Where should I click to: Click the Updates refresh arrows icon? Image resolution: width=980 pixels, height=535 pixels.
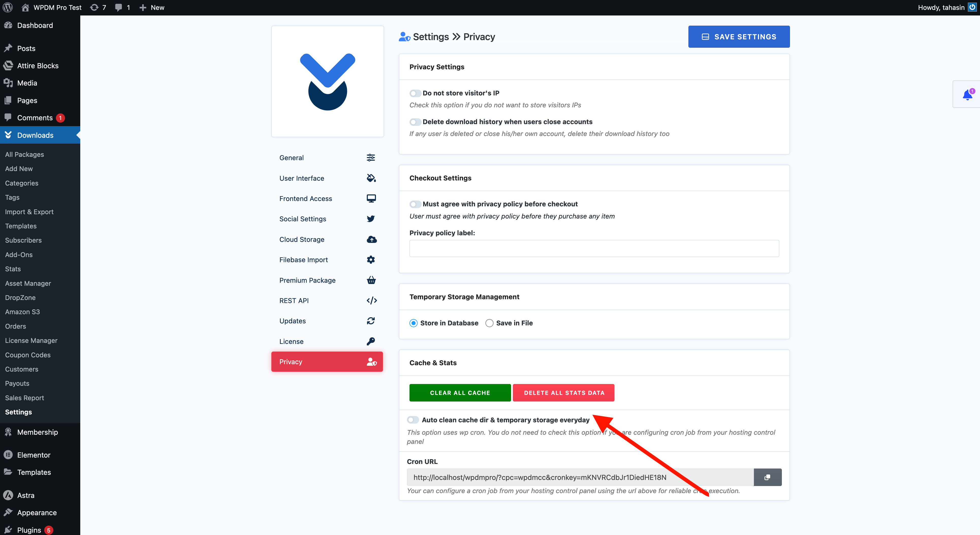coord(371,321)
